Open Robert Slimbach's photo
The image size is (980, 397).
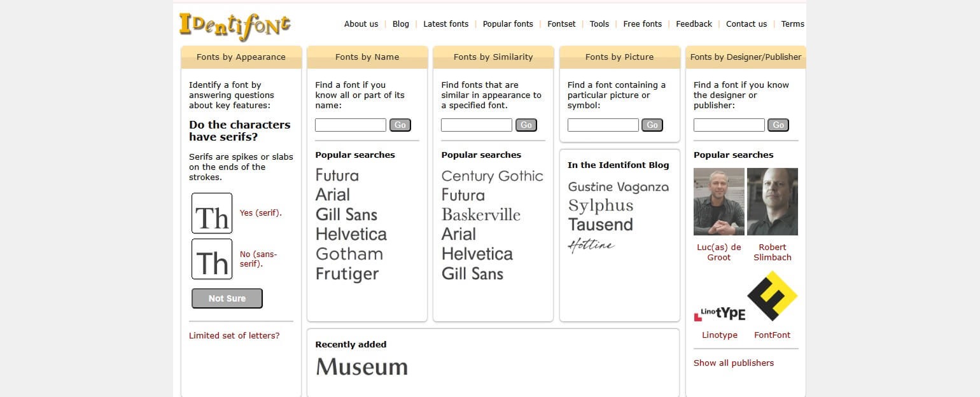[x=773, y=202]
